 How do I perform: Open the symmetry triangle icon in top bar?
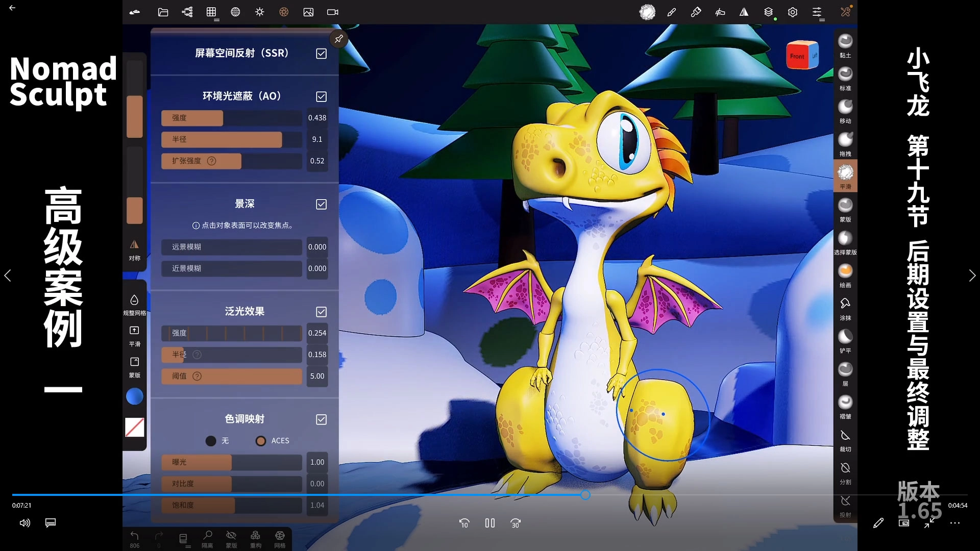pyautogui.click(x=744, y=12)
